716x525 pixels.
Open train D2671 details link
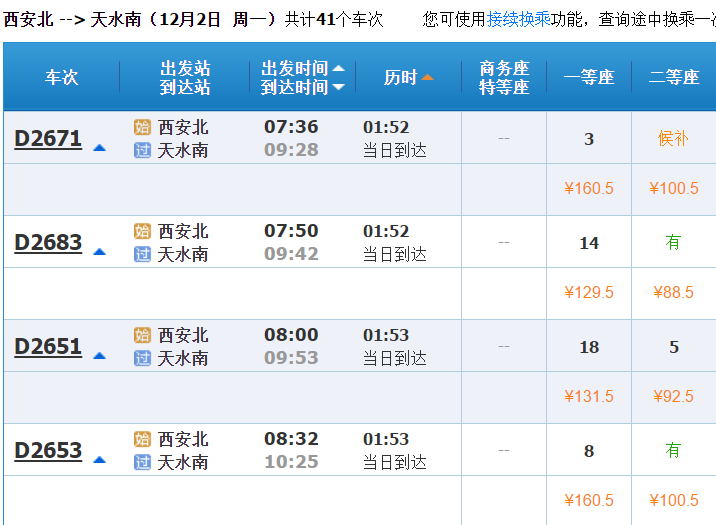coord(48,138)
